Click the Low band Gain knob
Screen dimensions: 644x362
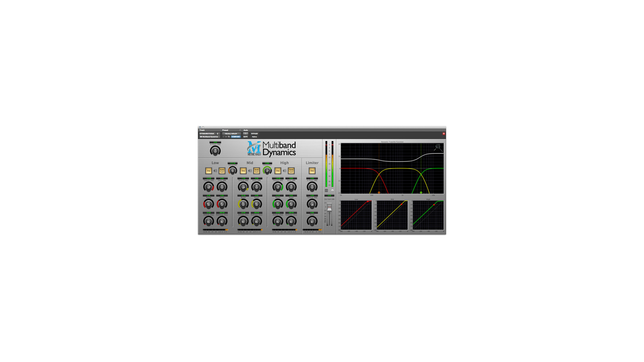point(222,187)
